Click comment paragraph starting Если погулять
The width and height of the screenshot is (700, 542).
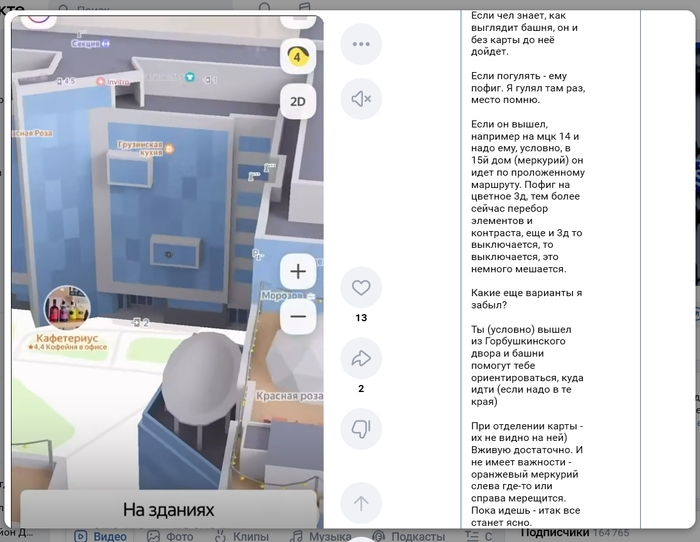pyautogui.click(x=528, y=88)
